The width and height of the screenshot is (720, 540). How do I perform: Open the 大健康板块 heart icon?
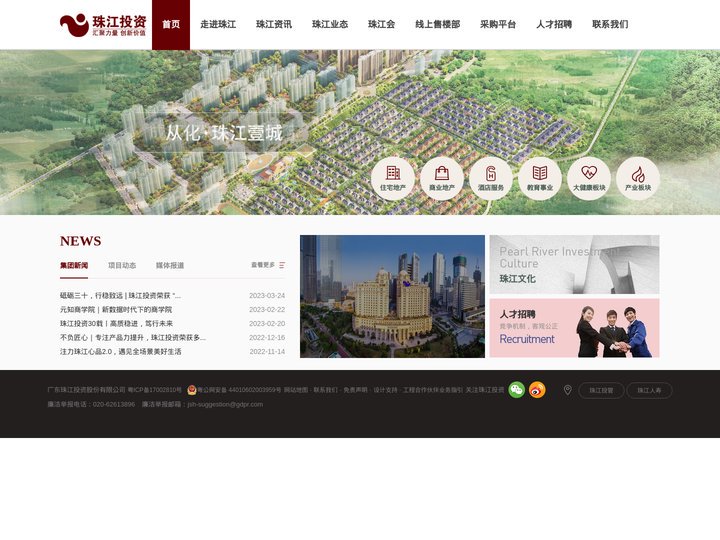pos(589,179)
